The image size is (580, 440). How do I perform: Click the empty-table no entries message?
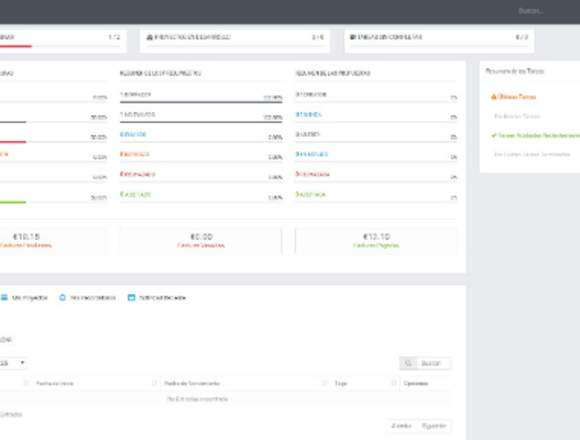click(x=197, y=399)
